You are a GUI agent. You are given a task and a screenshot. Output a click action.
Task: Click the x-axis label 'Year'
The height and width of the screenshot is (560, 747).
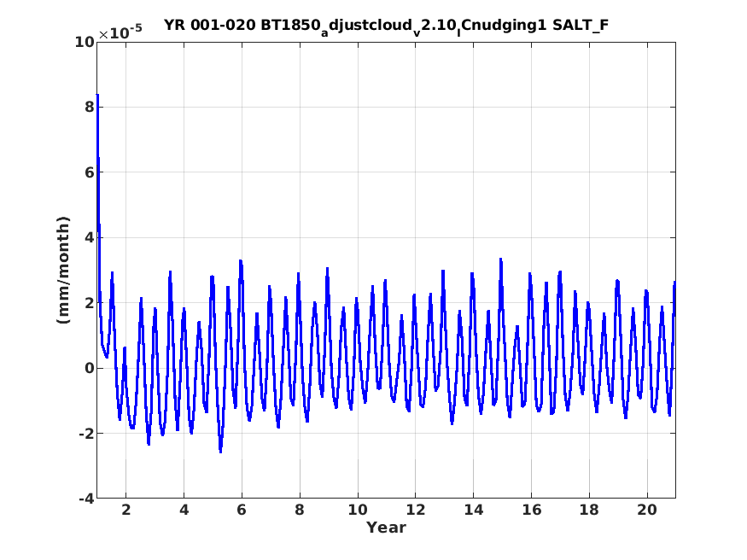[386, 528]
